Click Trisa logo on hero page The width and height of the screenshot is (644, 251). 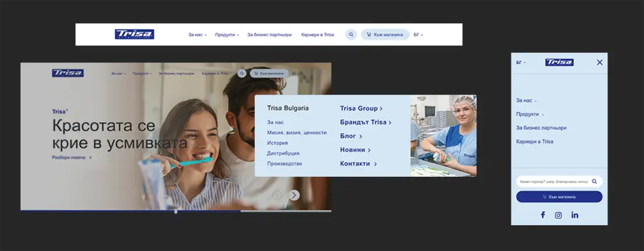click(68, 73)
